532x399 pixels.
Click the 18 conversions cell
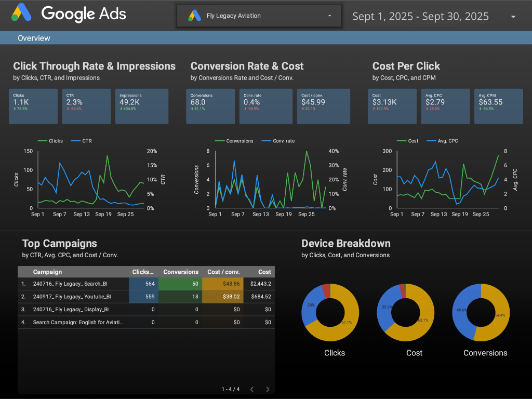(180, 297)
